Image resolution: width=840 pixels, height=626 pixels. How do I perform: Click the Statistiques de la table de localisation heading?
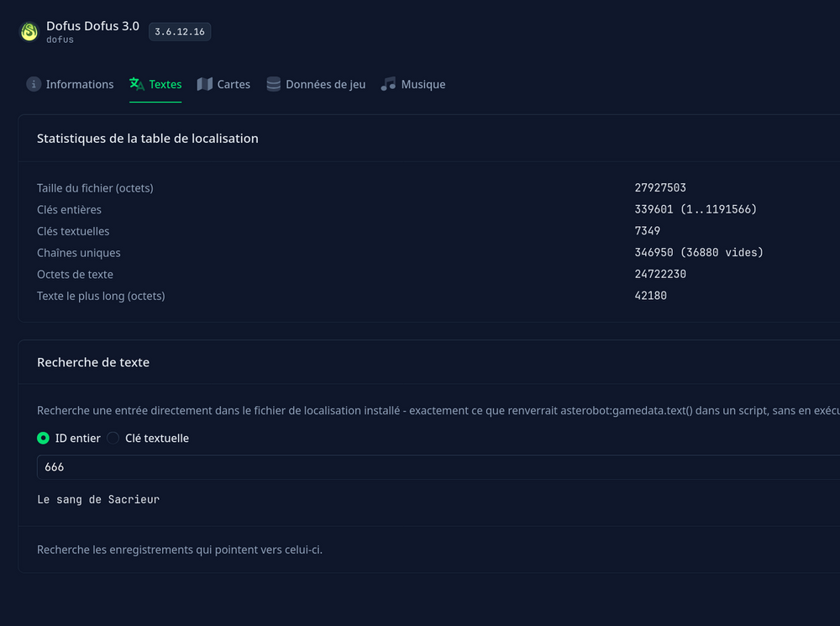coord(148,139)
